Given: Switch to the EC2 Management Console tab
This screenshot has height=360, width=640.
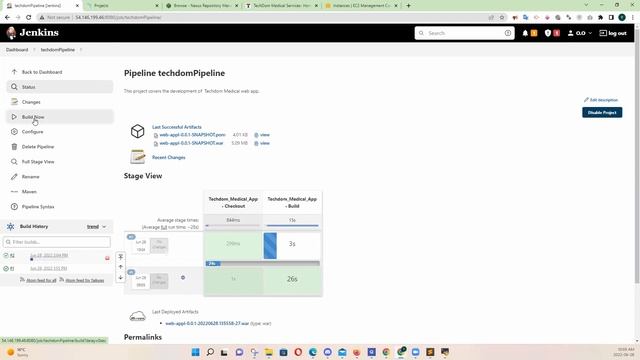Looking at the screenshot, I should (361, 6).
